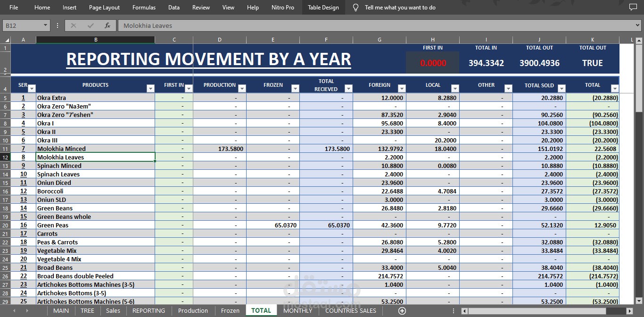The image size is (644, 317).
Task: Open TOTAL SOLD filter dropdown
Action: (x=561, y=88)
